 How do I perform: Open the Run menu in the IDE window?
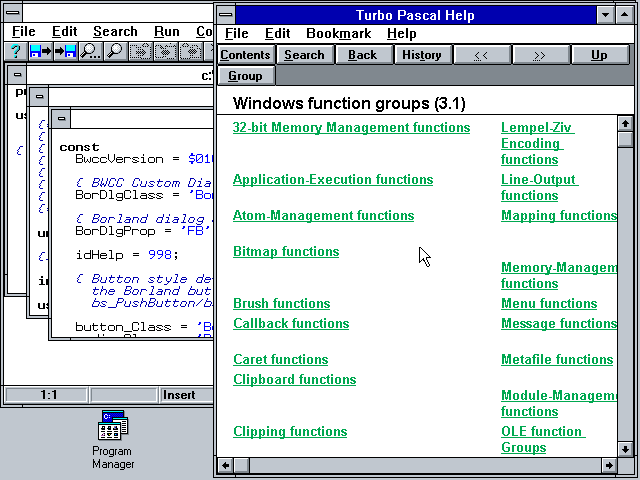click(167, 31)
